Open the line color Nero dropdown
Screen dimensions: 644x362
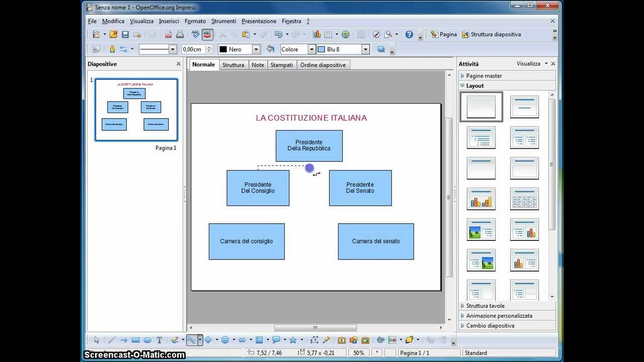click(x=256, y=49)
